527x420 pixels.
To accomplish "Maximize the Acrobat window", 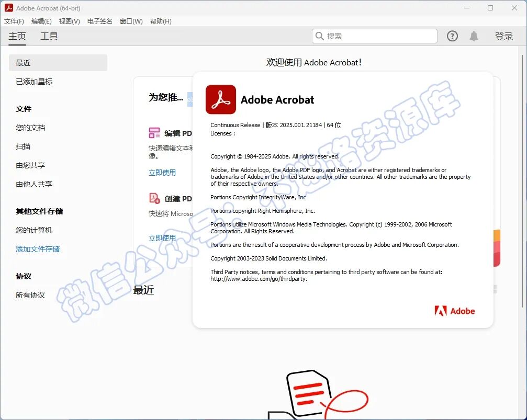I will coord(490,8).
